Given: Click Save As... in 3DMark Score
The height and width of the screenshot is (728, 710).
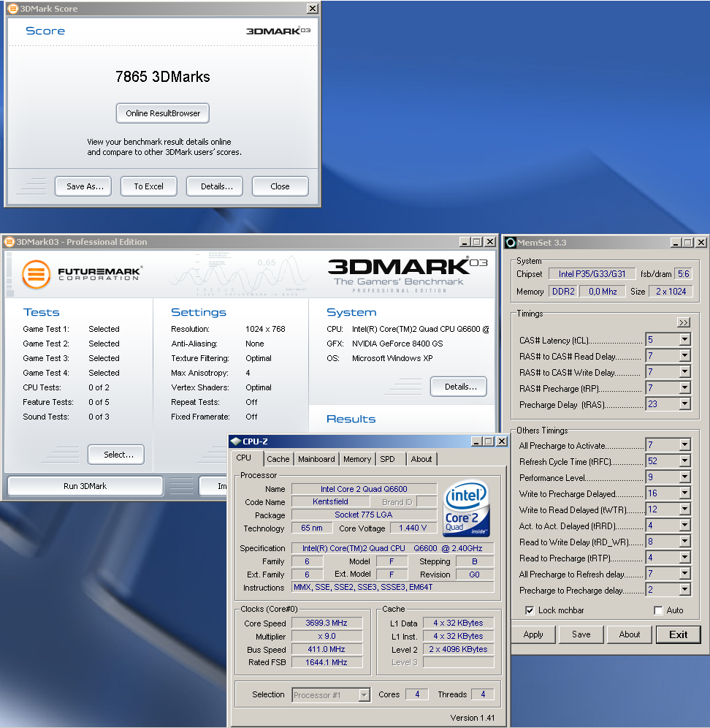Looking at the screenshot, I should tap(83, 186).
